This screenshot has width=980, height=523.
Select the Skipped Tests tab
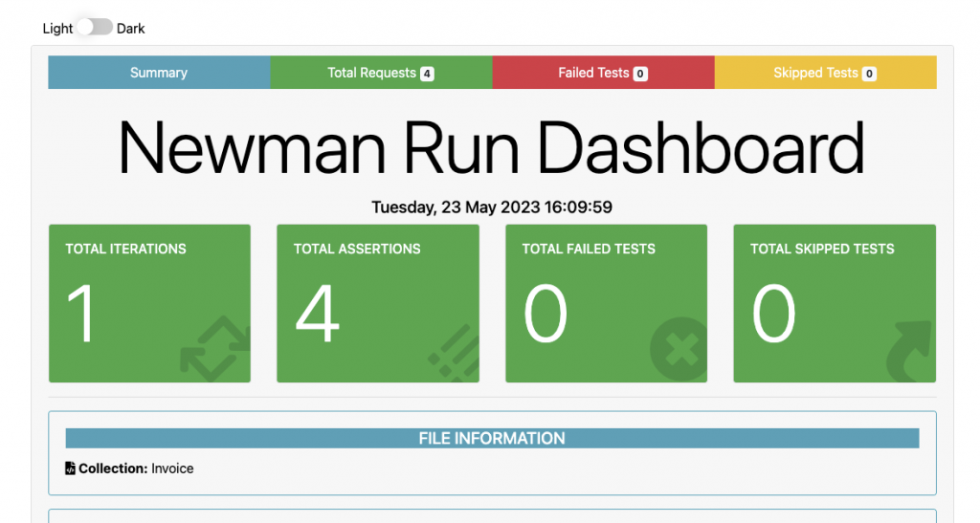pos(826,73)
